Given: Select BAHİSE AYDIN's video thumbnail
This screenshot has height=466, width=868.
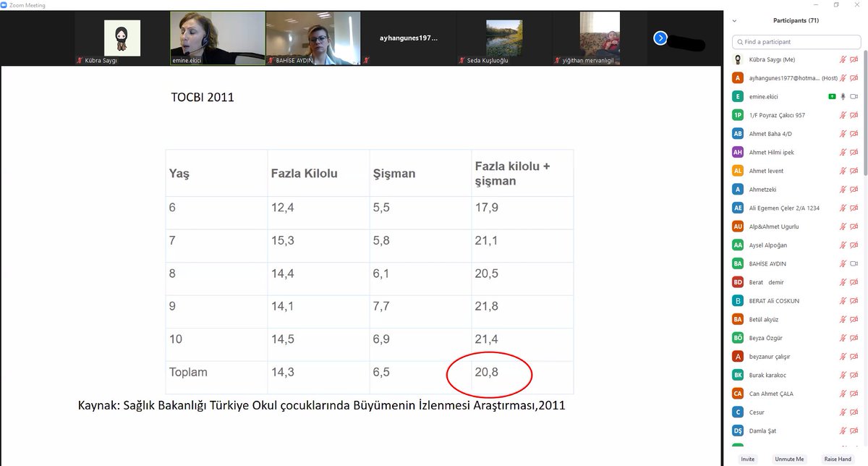Looking at the screenshot, I should click(312, 38).
